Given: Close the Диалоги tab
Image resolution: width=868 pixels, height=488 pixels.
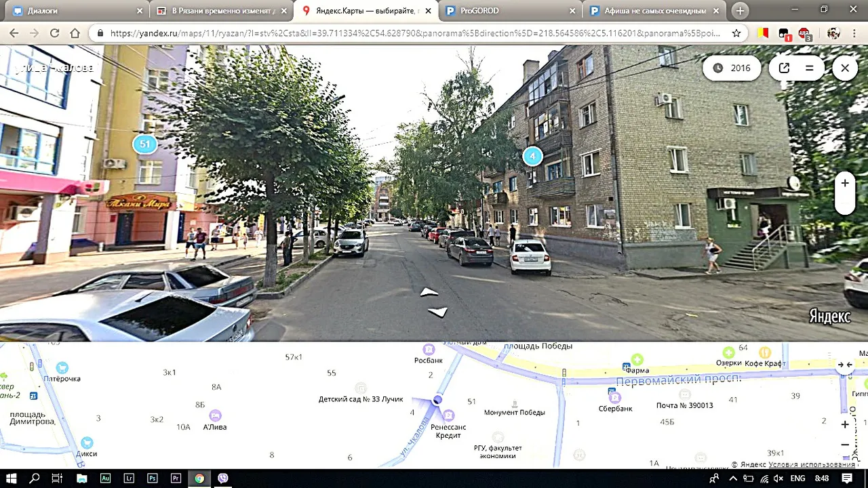Looking at the screenshot, I should tap(140, 11).
